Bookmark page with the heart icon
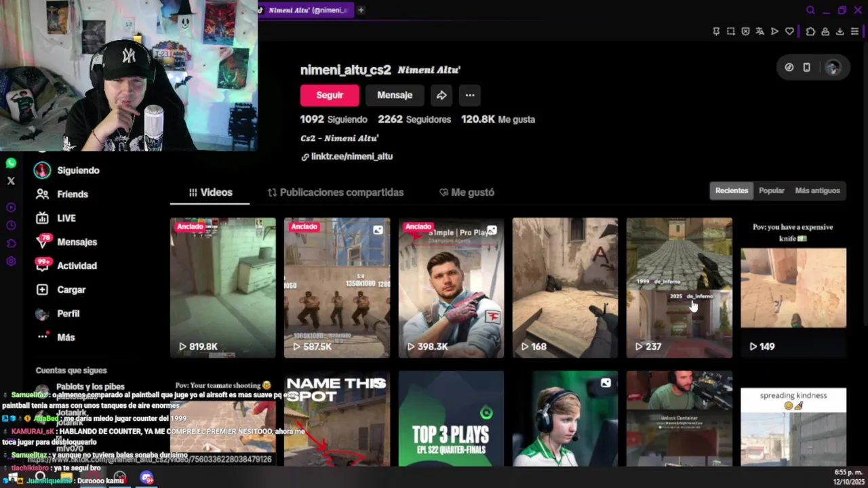The height and width of the screenshot is (488, 868). (x=789, y=31)
